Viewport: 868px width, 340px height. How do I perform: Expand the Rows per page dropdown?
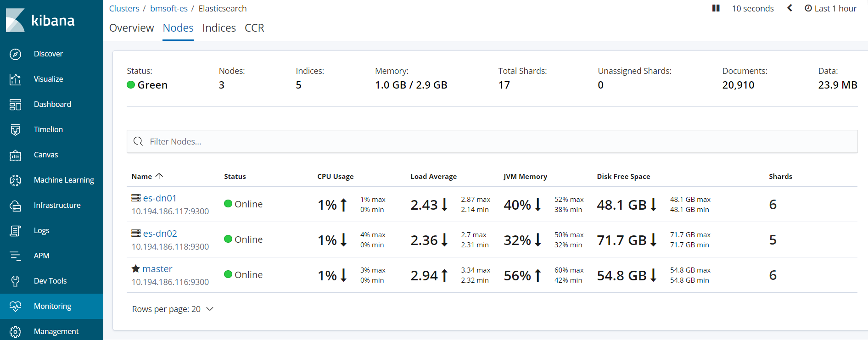tap(173, 309)
